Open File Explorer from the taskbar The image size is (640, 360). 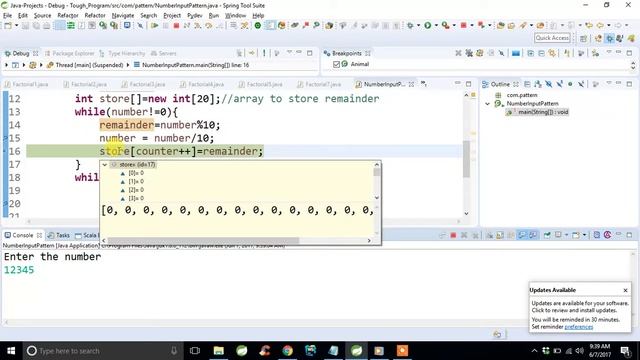click(219, 351)
